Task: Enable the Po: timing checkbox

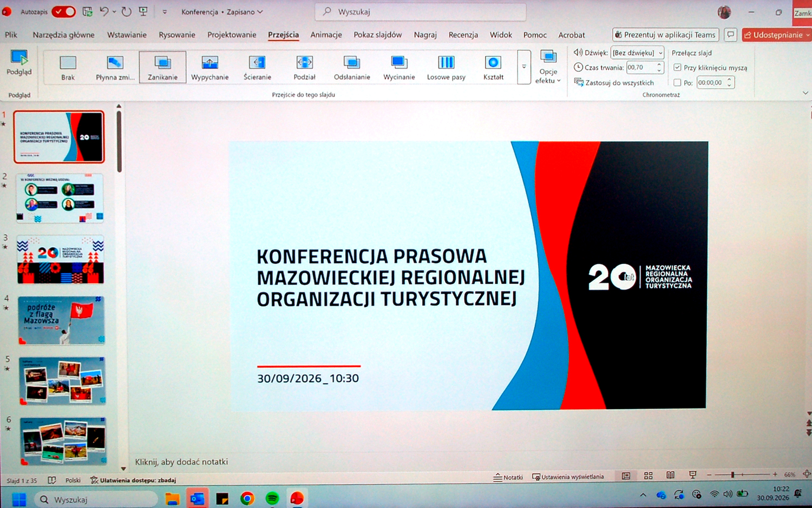Action: 677,83
